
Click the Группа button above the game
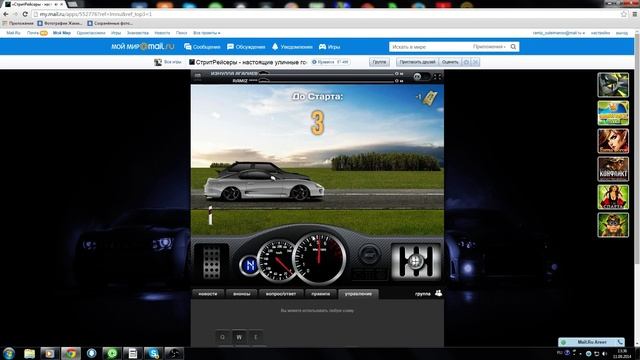(x=379, y=62)
